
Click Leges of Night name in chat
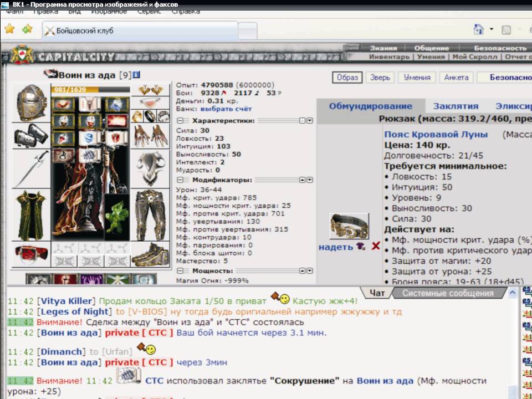coord(76,311)
